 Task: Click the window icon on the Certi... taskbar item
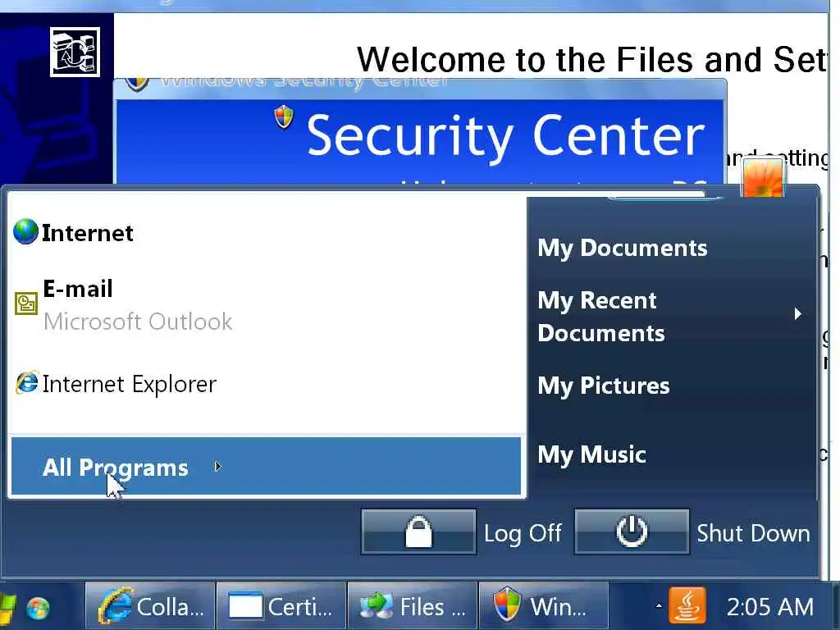(x=246, y=607)
